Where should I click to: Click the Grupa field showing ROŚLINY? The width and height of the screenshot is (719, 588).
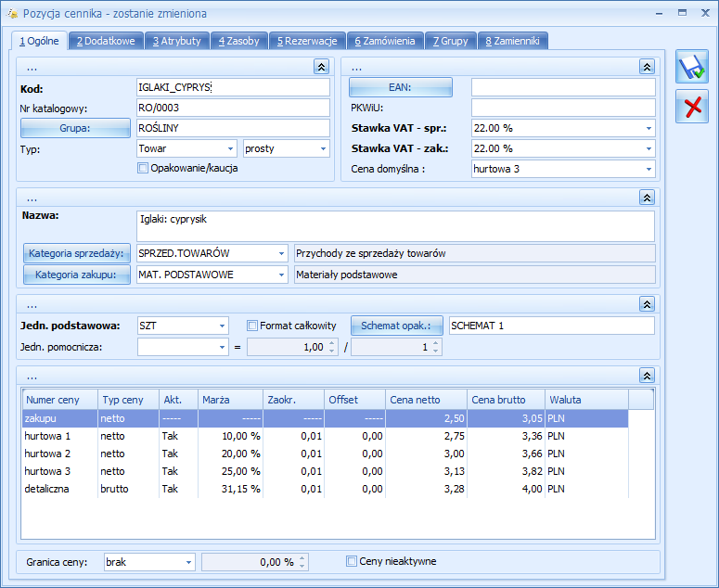233,128
